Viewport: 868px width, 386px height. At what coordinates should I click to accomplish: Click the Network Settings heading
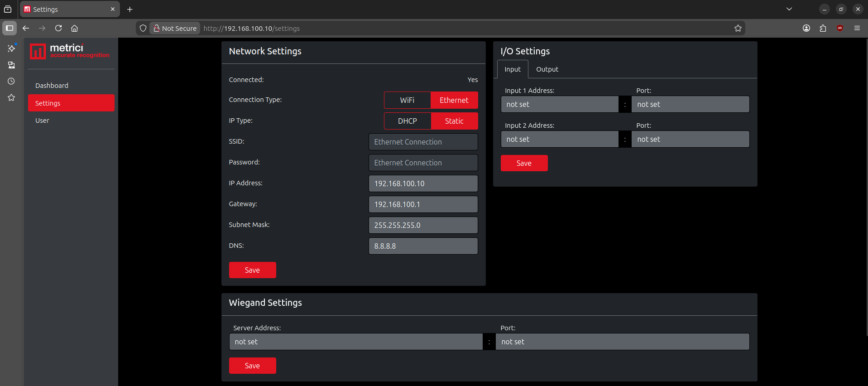click(265, 51)
